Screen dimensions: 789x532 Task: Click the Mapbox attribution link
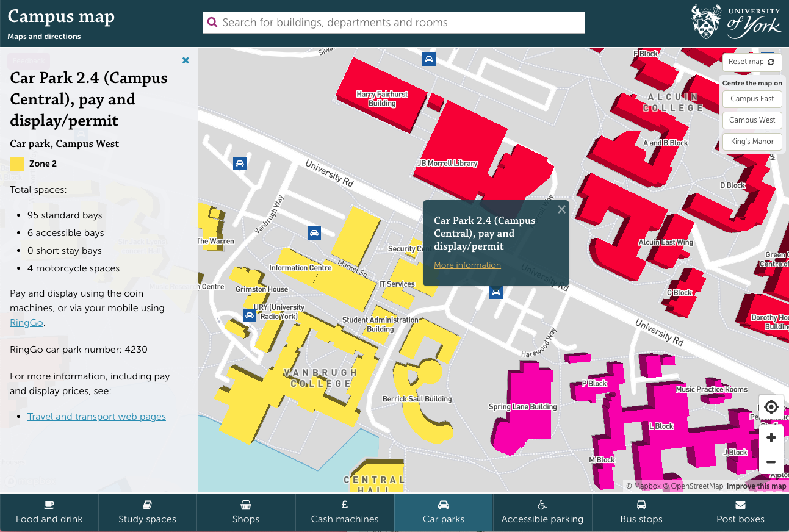pos(643,486)
